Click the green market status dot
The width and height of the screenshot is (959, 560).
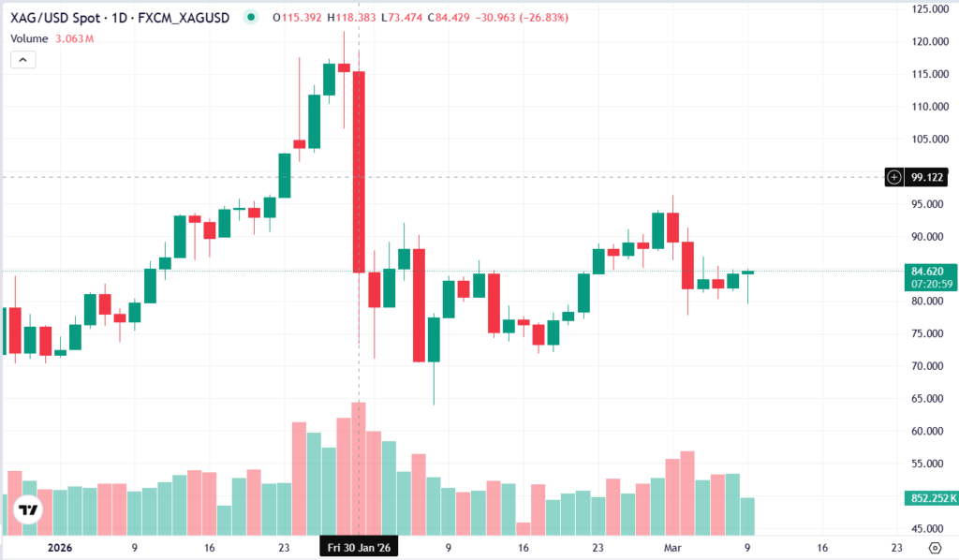[249, 18]
